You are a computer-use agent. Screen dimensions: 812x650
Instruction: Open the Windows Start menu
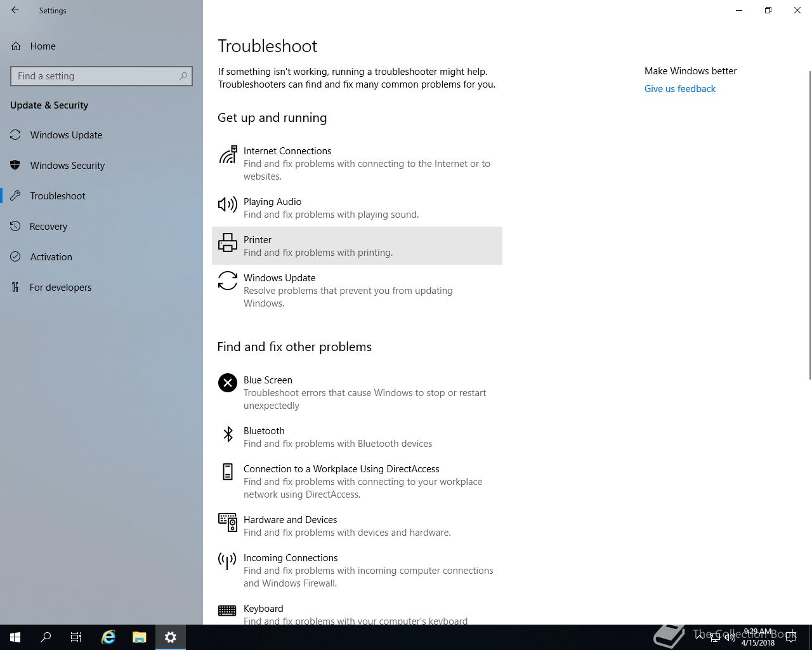coord(15,637)
